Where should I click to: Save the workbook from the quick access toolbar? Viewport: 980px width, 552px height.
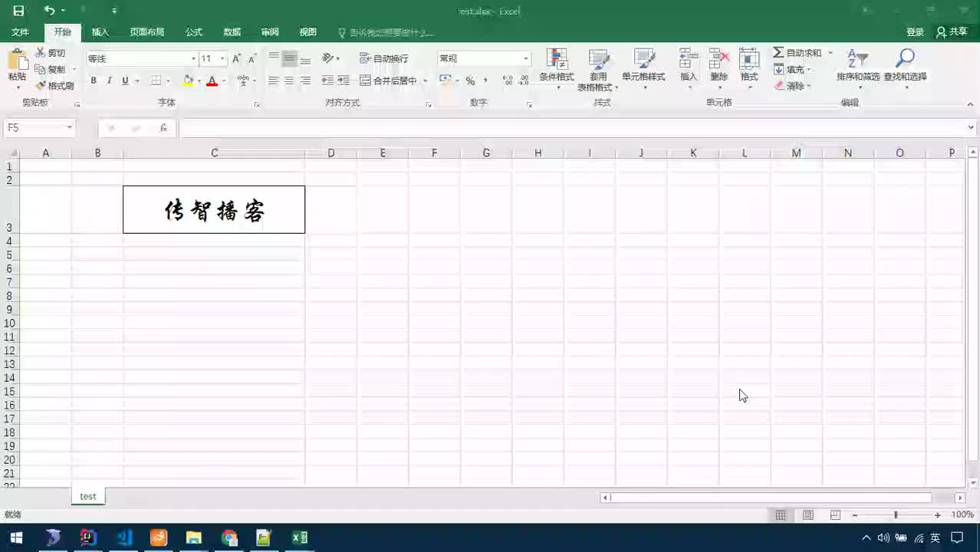[x=18, y=11]
